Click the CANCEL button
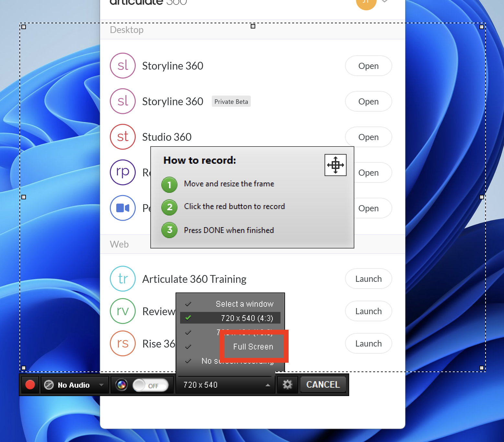 tap(323, 384)
